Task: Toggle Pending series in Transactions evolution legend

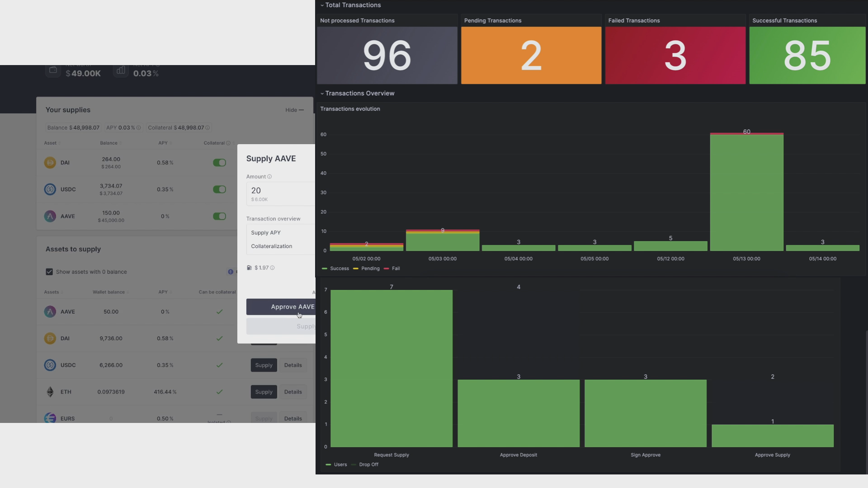Action: point(366,268)
